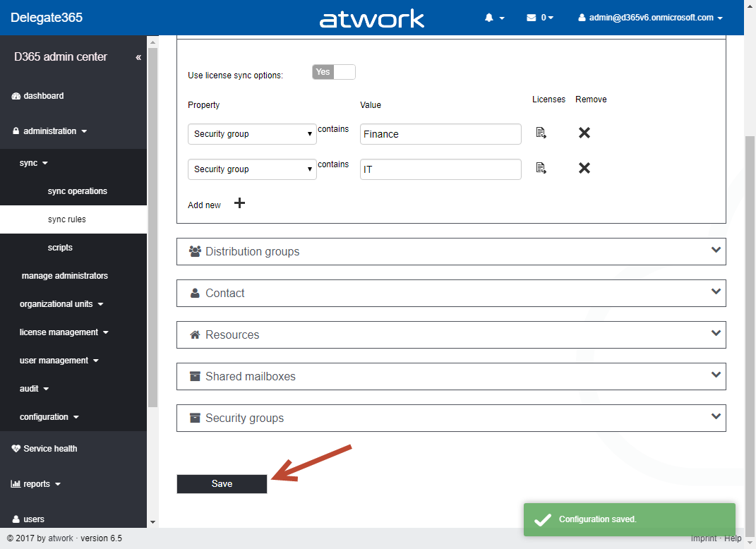Remove the IT security group rule
756x549 pixels.
pos(584,168)
